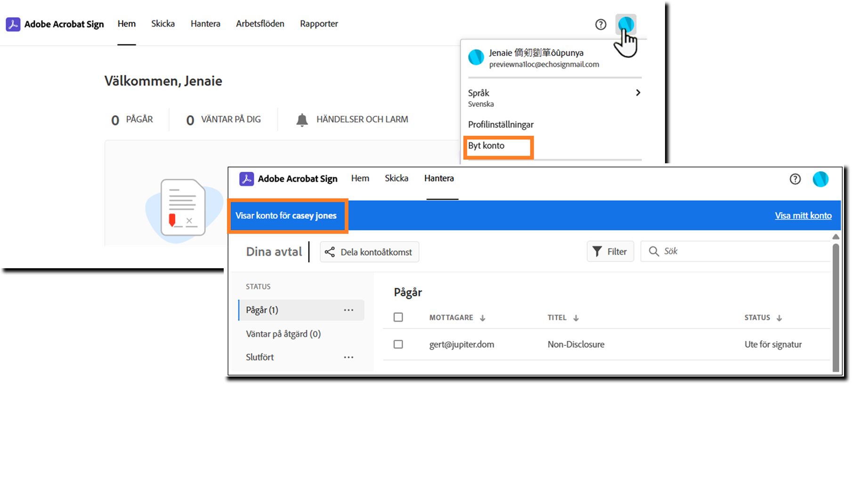The image size is (852, 504).
Task: Click the funnel Filter icon
Action: 597,252
